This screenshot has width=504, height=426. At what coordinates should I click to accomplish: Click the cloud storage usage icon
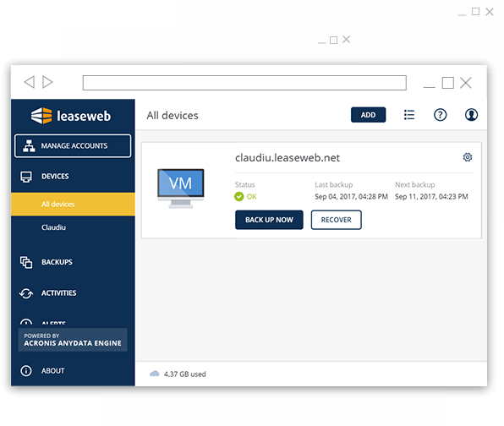[x=154, y=374]
